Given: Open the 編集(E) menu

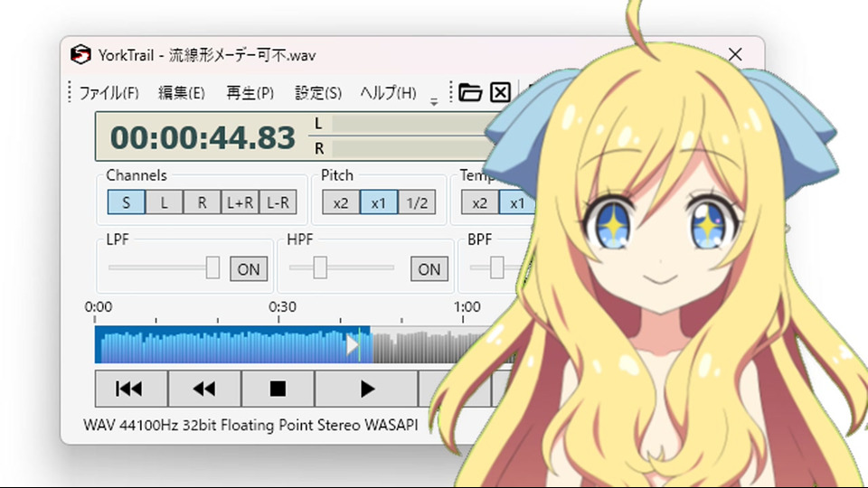Looking at the screenshot, I should 181,92.
